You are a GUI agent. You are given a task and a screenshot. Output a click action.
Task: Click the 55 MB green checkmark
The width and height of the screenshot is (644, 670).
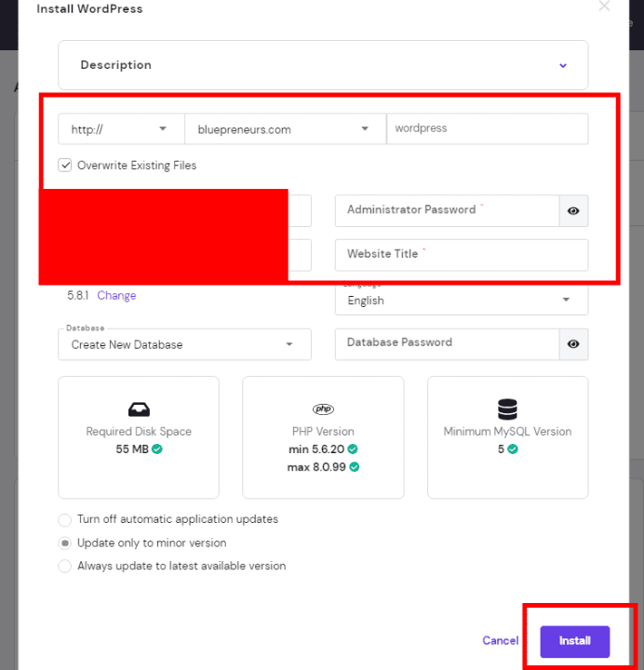[x=157, y=449]
